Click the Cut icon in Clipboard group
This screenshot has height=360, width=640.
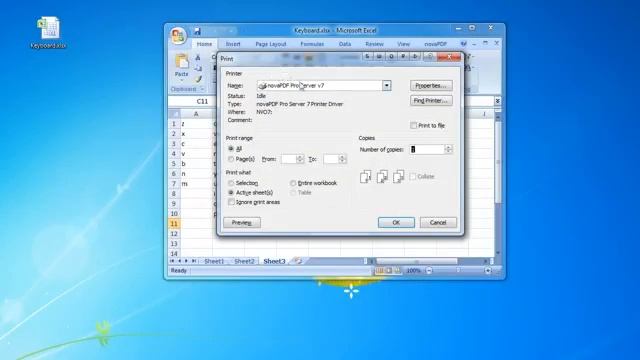[x=198, y=58]
